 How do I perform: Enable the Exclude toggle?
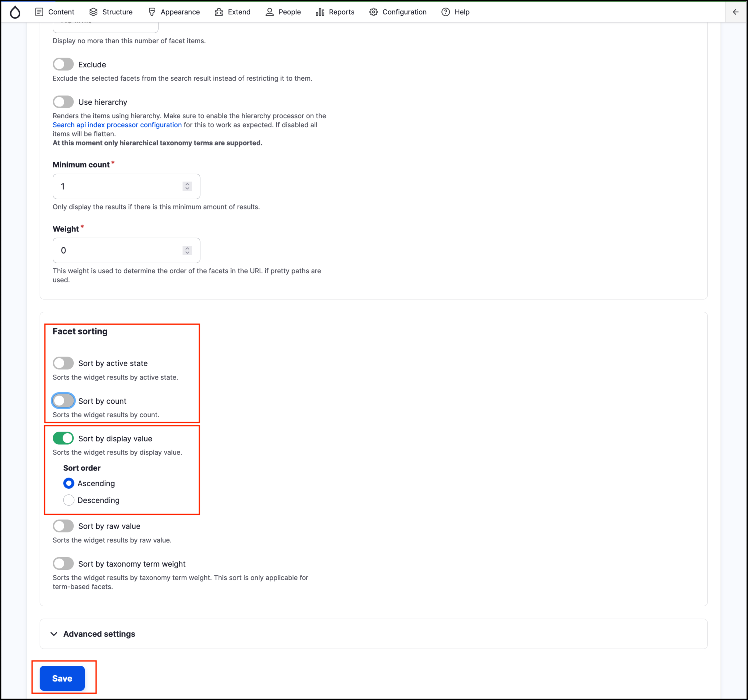tap(63, 64)
